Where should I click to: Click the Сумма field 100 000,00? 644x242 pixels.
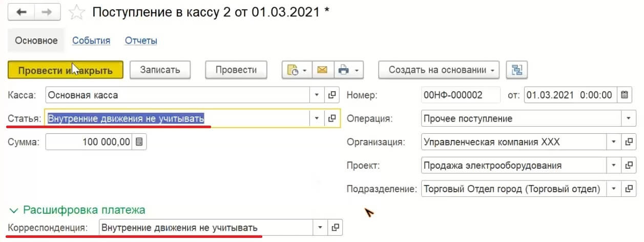click(89, 142)
